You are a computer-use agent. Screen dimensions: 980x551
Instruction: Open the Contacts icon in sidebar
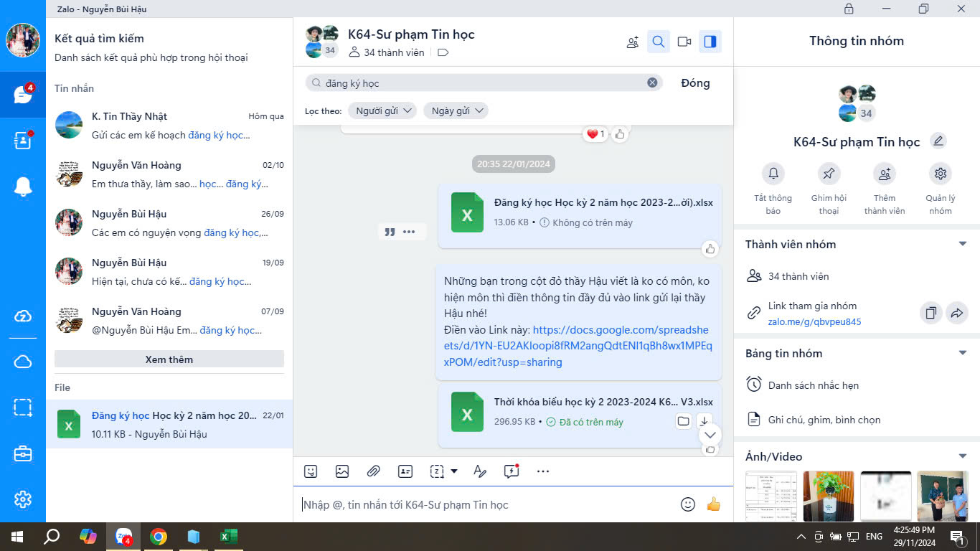[x=23, y=141]
